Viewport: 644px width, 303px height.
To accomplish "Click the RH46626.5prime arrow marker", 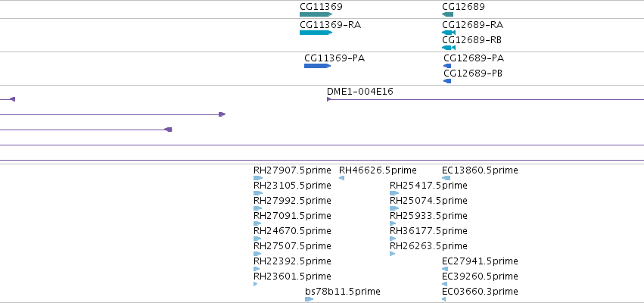I will pyautogui.click(x=342, y=178).
